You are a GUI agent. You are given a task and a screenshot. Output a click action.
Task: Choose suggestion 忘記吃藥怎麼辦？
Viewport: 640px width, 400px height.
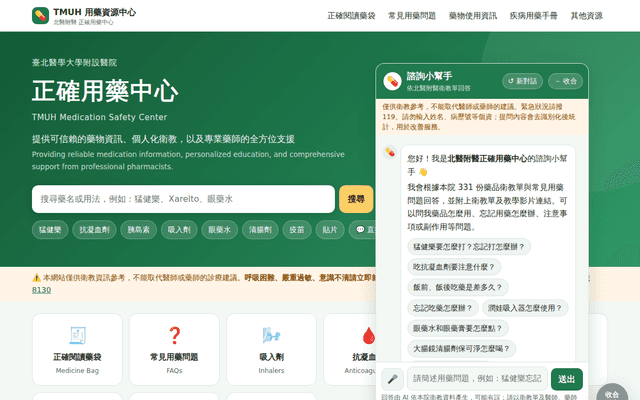point(442,308)
